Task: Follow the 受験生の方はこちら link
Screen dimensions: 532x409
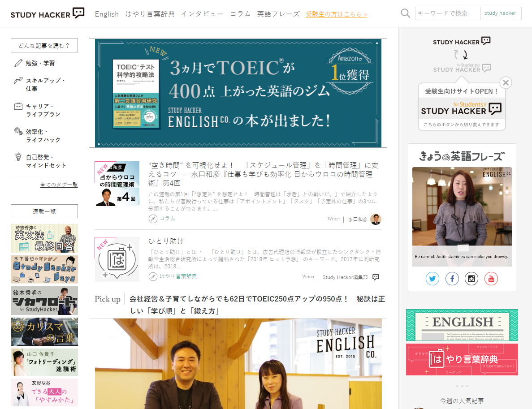Action: 336,14
